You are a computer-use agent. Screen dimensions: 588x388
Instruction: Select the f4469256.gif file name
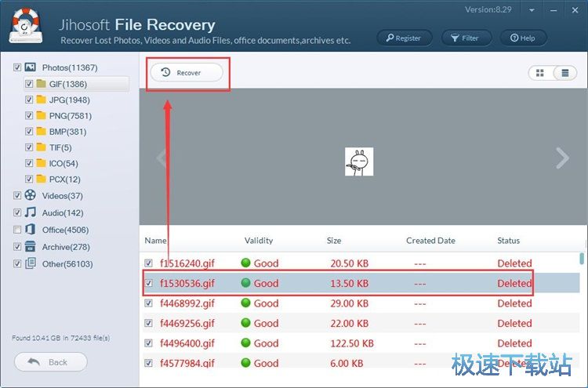tap(187, 323)
